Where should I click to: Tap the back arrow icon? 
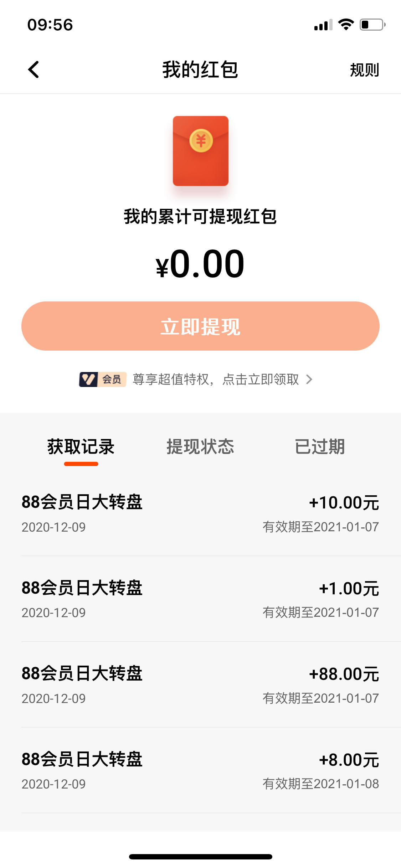pyautogui.click(x=34, y=69)
